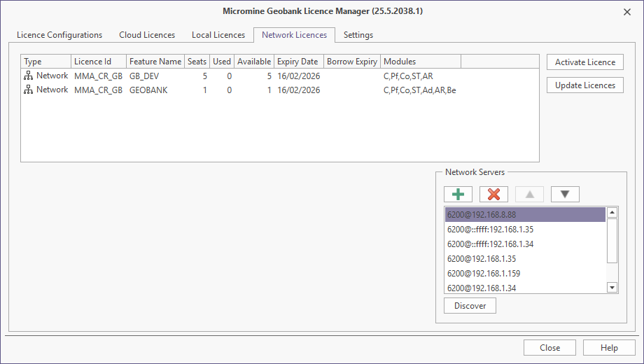
Task: Click the Borrow Expiry column header
Action: (352, 62)
